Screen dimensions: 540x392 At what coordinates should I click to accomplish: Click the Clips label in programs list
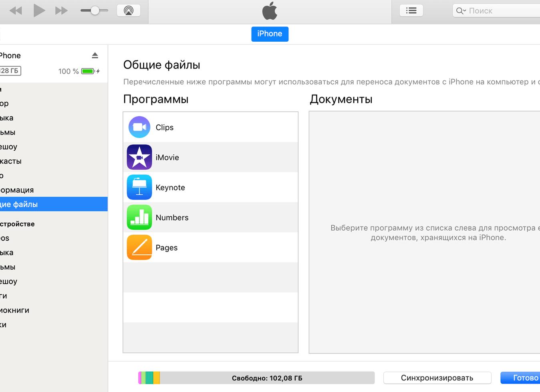165,127
